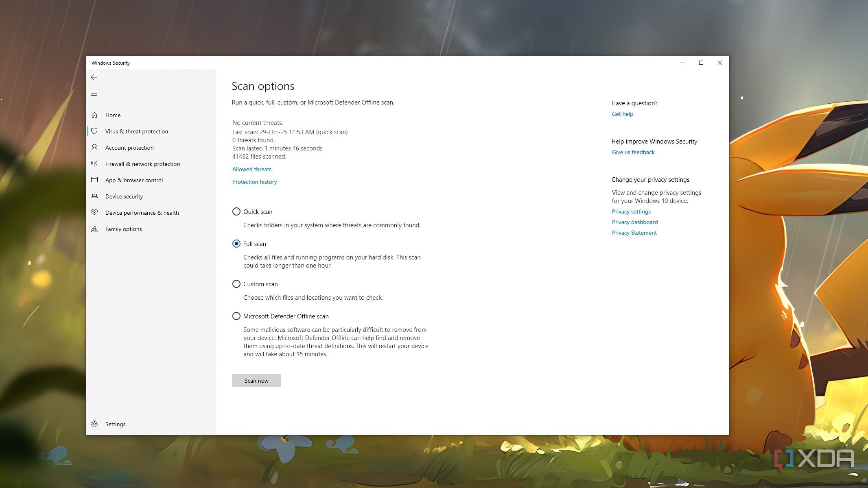The width and height of the screenshot is (868, 488).
Task: Open App & browser control label
Action: point(134,180)
